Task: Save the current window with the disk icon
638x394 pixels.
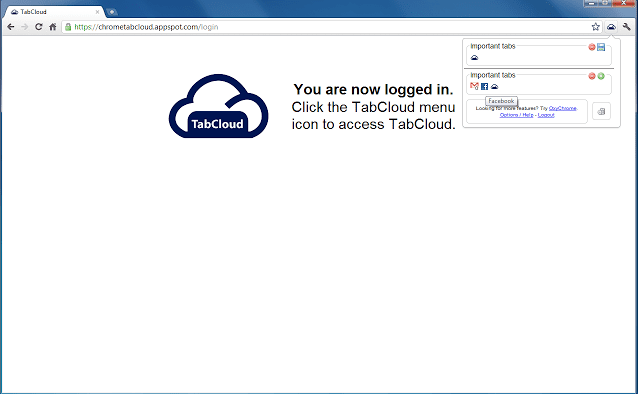Action: [x=601, y=47]
